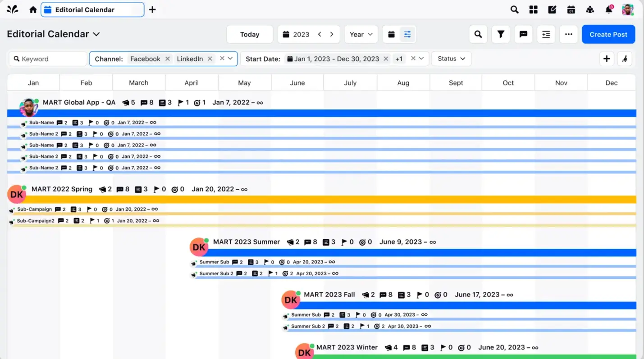Select the June month column header
Screen dimensions: 644x359
click(297, 83)
